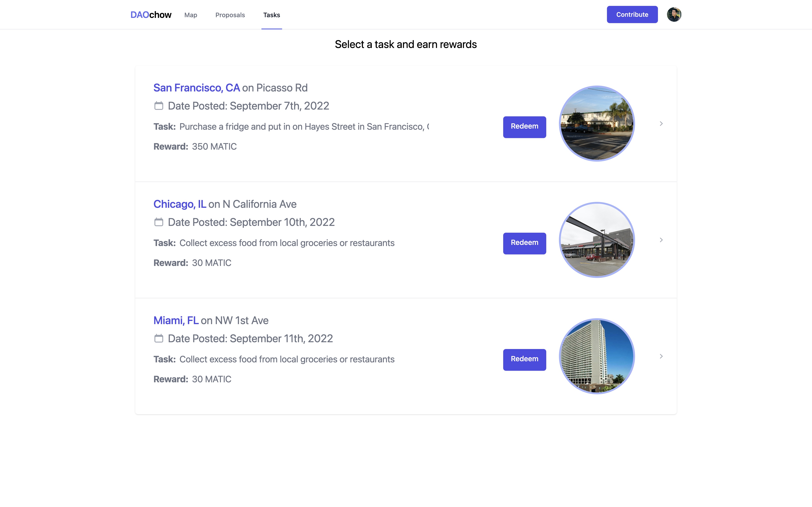Expand Miami task chevron arrow

tap(661, 356)
